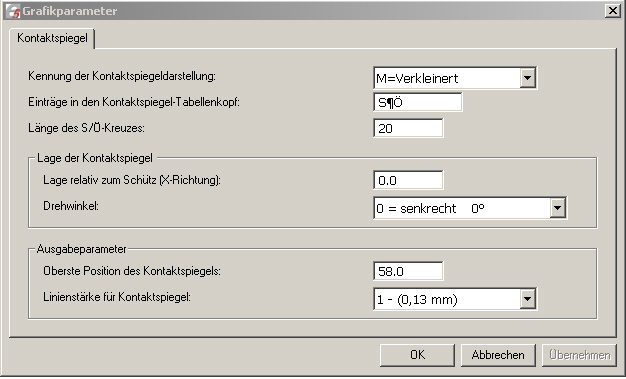Click the Drehwinkel text label

71,206
